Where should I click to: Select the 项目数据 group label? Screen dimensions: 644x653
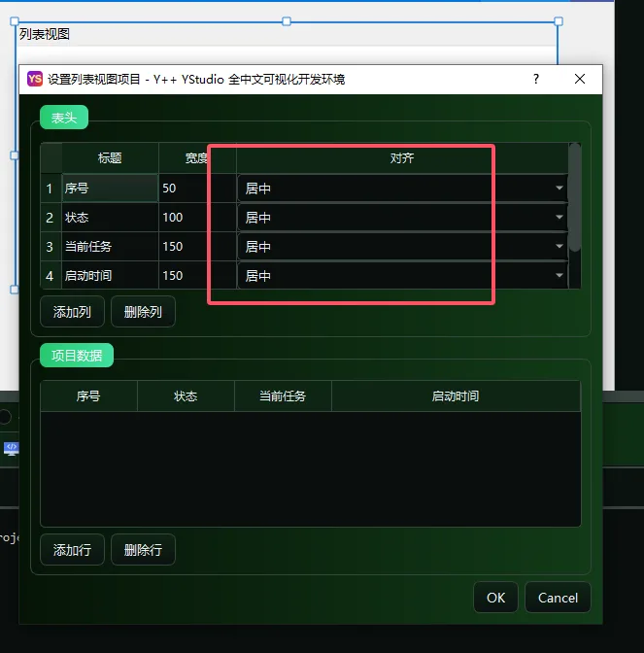(x=77, y=356)
